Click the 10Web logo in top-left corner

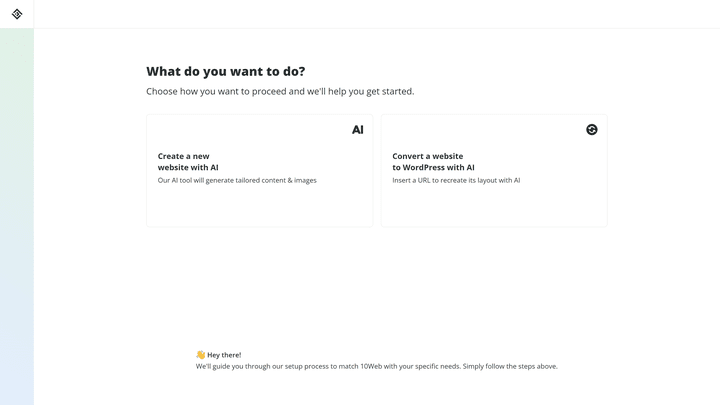(17, 14)
